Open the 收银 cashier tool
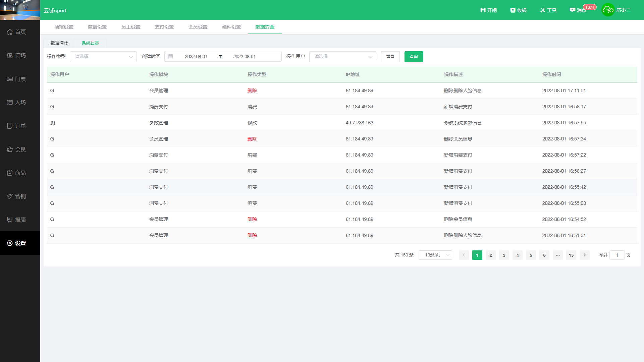 coord(518,10)
